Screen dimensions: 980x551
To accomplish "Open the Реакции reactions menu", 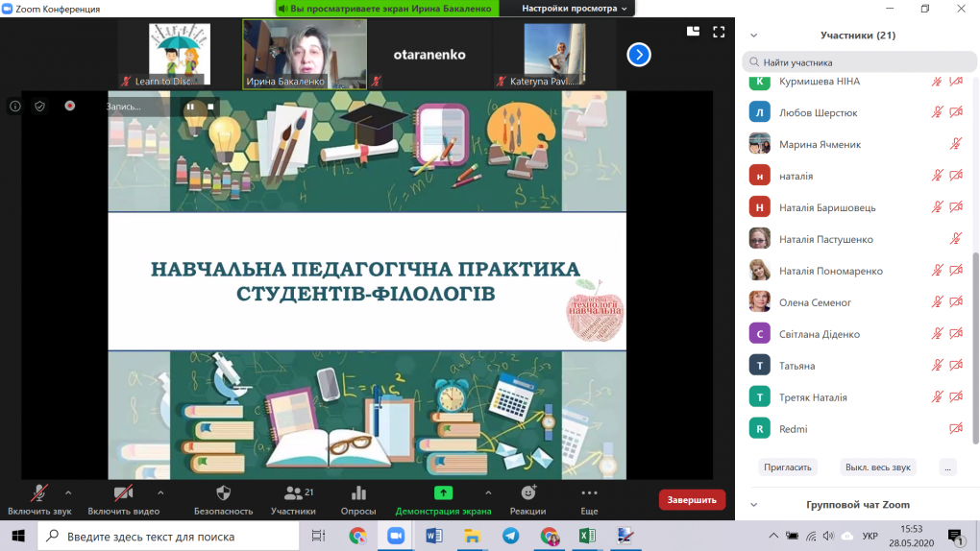I will [528, 500].
